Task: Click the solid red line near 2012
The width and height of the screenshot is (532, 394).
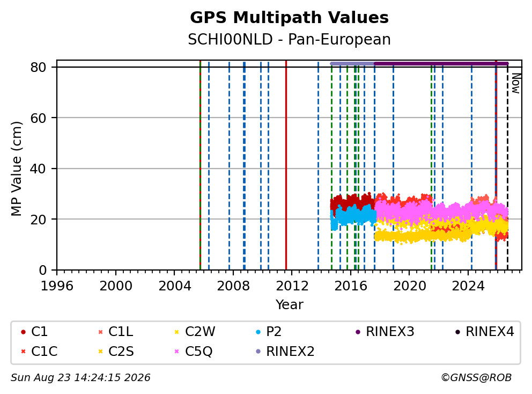Action: [286, 165]
